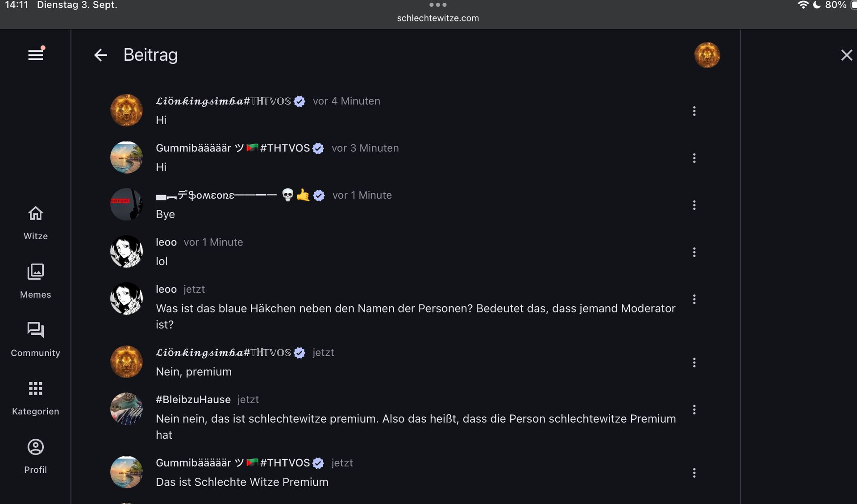This screenshot has height=504, width=857.
Task: Click the schlechtewitze.com address bar
Action: click(437, 18)
